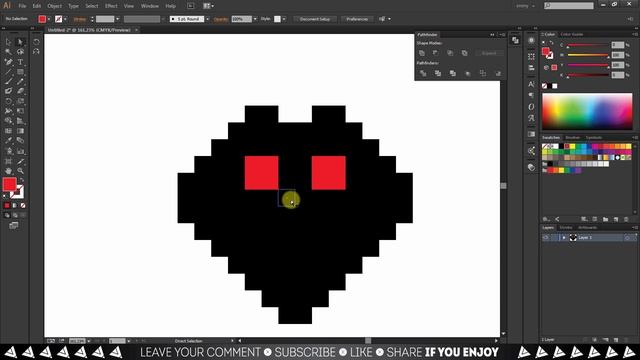
Task: Open the Appearance panel from the dock
Action: (531, 40)
